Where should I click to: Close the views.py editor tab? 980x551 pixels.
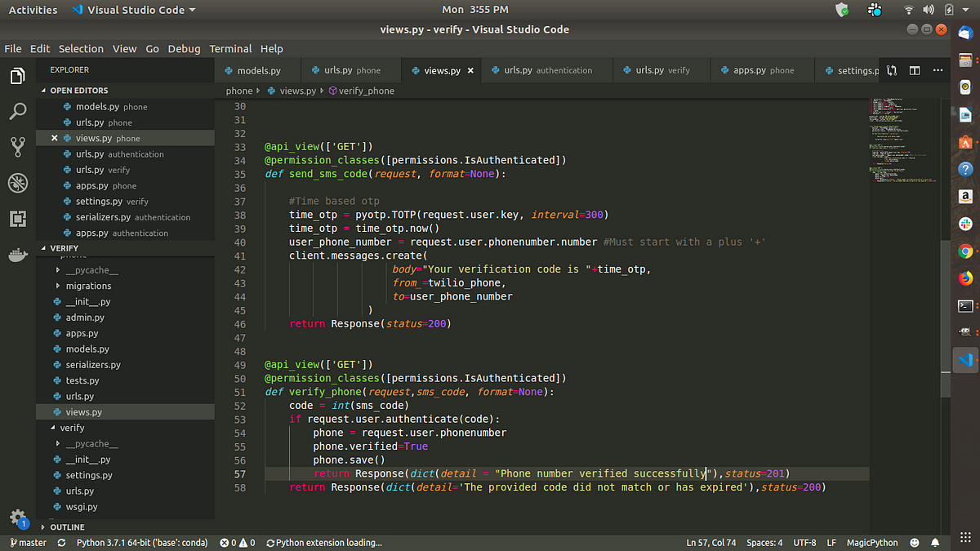tap(470, 70)
